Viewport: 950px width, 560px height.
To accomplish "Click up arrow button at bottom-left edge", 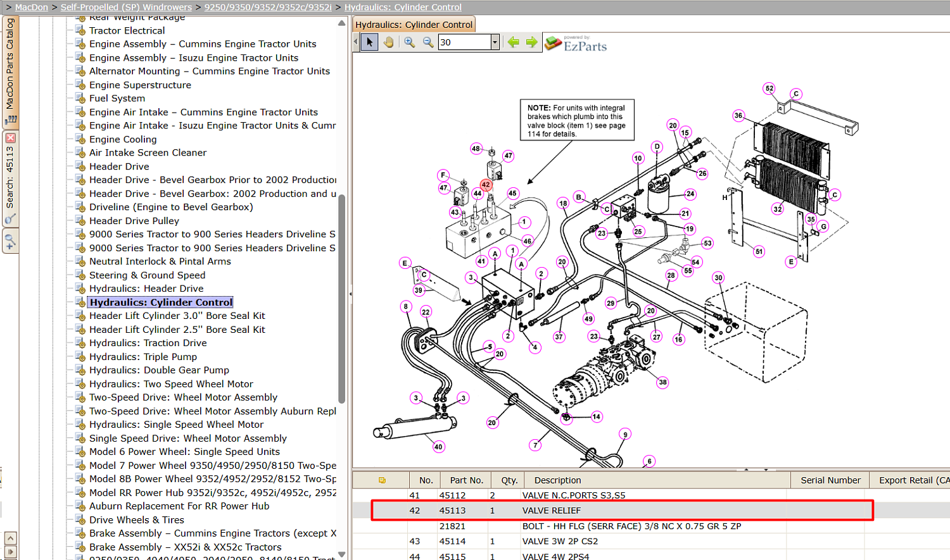I will [10, 538].
